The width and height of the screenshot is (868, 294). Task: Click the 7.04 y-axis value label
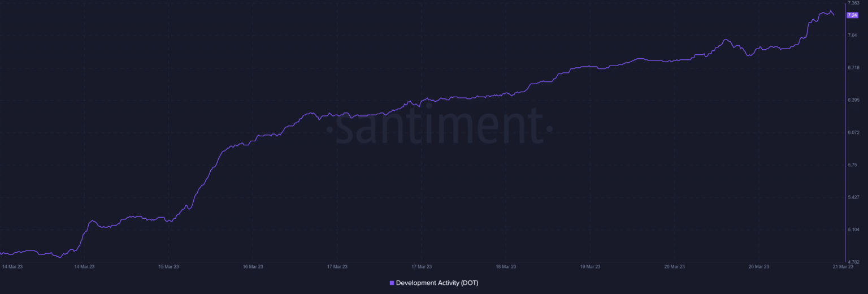point(852,36)
